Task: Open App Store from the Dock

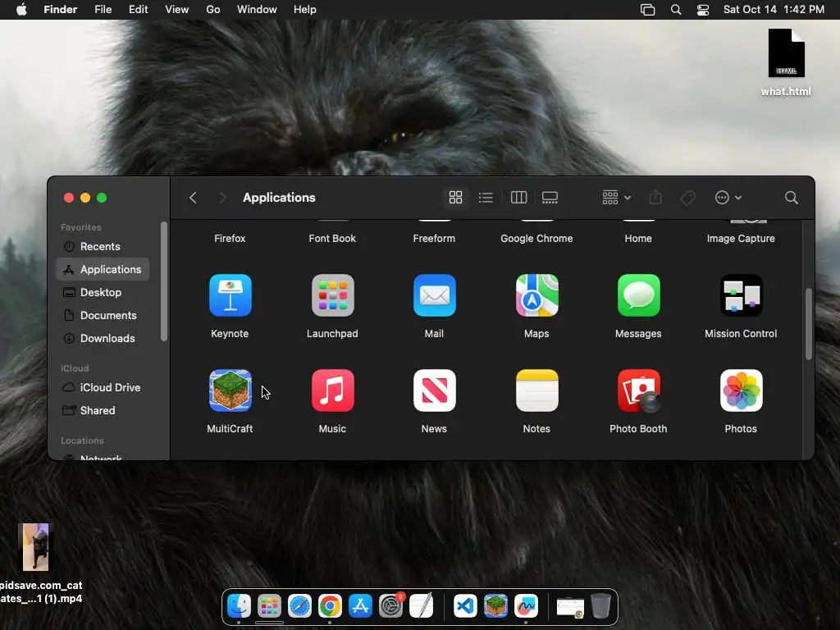Action: pos(361,606)
